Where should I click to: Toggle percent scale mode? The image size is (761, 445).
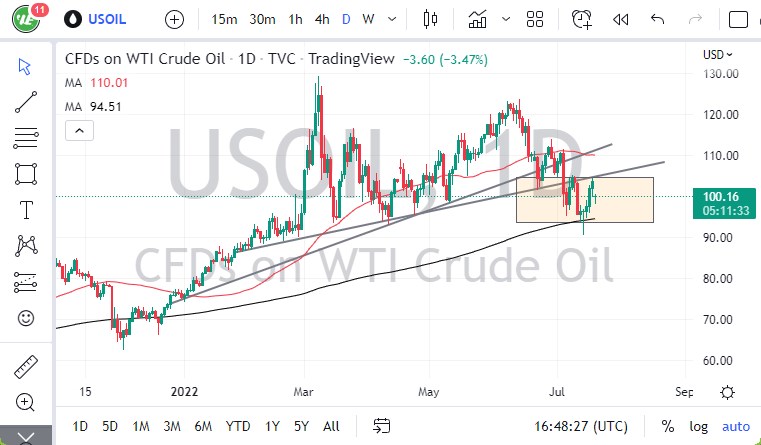click(x=667, y=425)
